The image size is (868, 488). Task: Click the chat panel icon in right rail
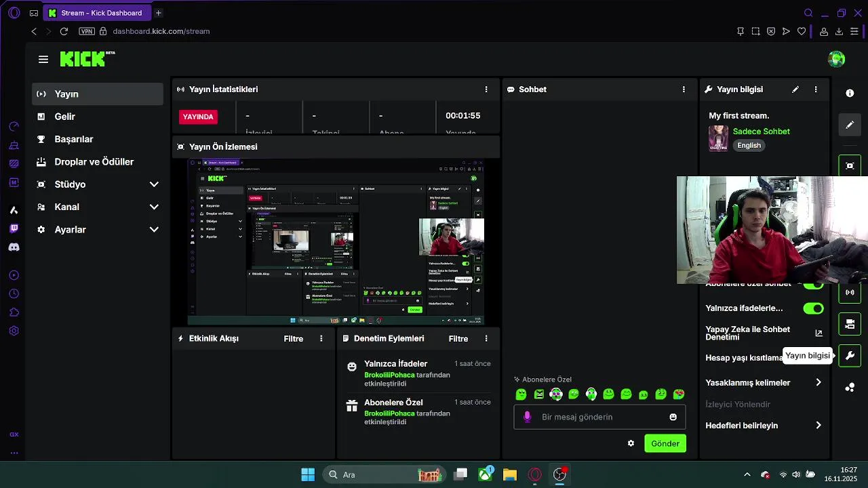pos(850,324)
